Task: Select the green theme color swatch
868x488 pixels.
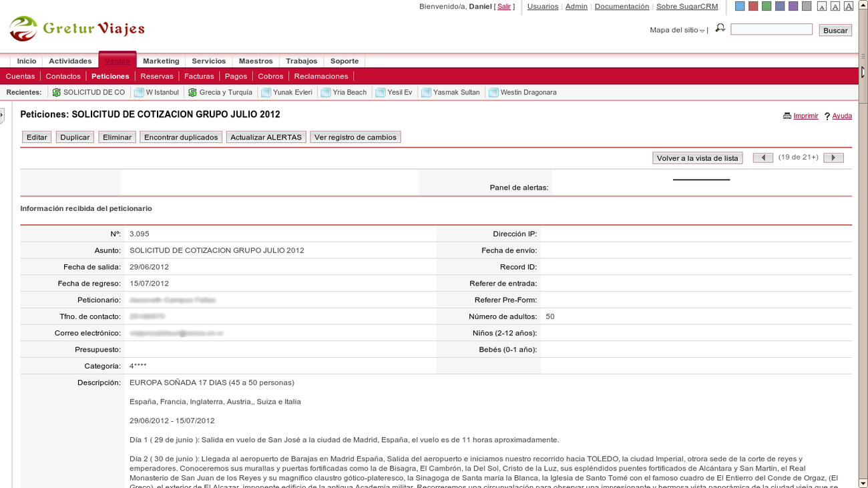Action: pos(766,5)
